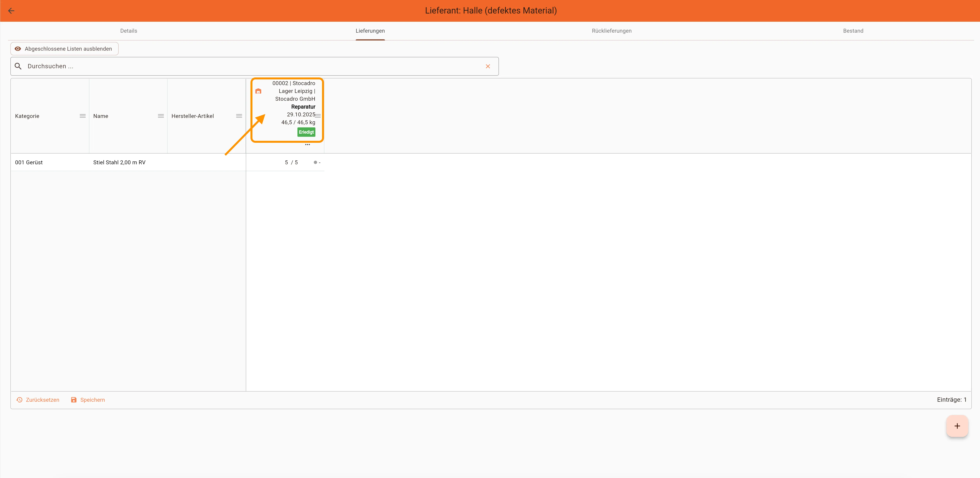Click the Speichern button

[88, 400]
